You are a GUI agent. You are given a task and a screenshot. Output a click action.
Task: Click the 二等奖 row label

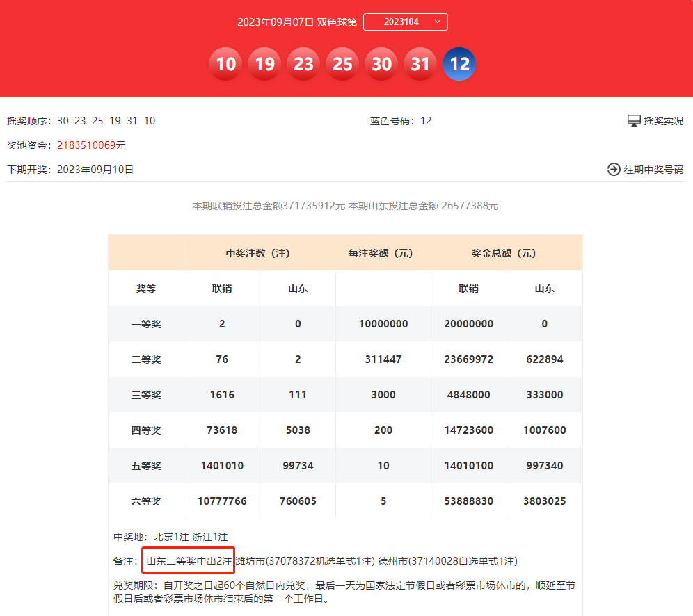tap(146, 359)
